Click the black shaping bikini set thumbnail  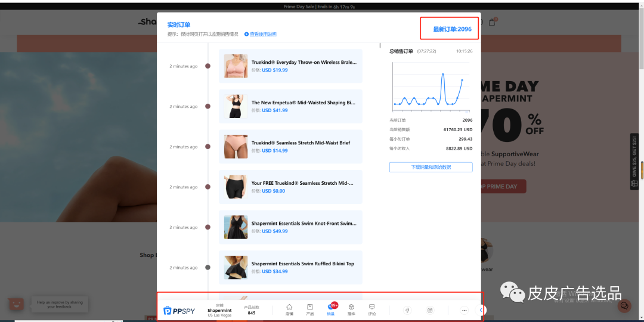236,106
